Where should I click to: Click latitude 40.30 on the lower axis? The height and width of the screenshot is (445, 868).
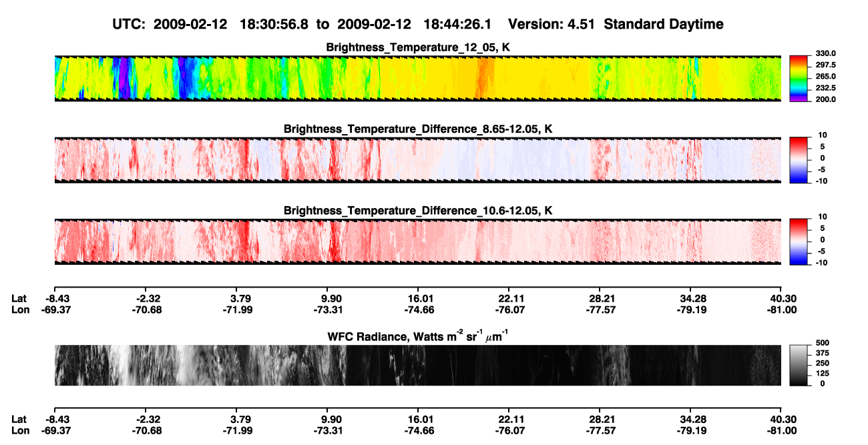783,419
